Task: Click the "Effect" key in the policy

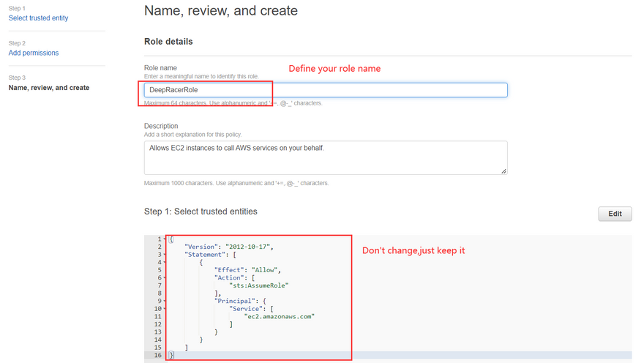Action: pos(229,270)
